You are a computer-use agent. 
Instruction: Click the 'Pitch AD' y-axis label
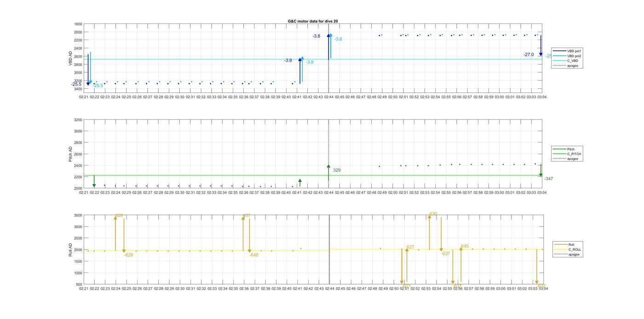click(70, 154)
